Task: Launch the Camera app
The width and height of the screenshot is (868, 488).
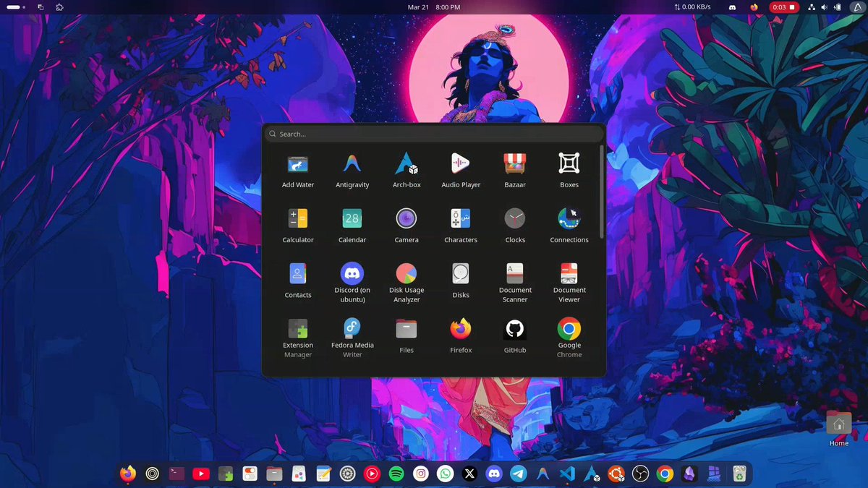Action: tap(407, 226)
